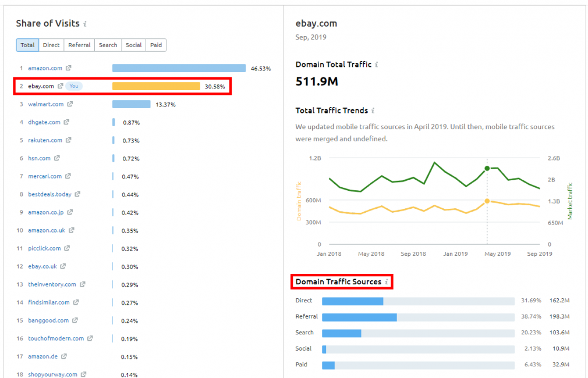Open external link icon next to theinventory.com
This screenshot has height=378, width=588.
click(x=82, y=284)
